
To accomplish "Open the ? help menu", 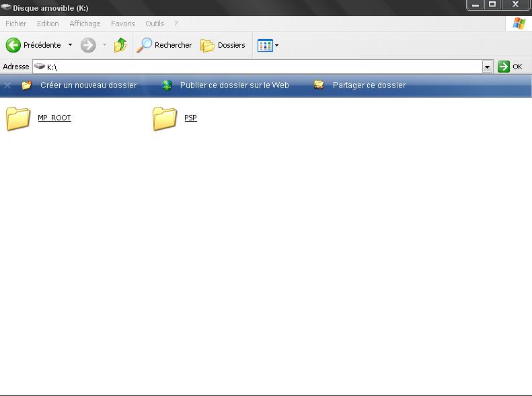I will [176, 24].
